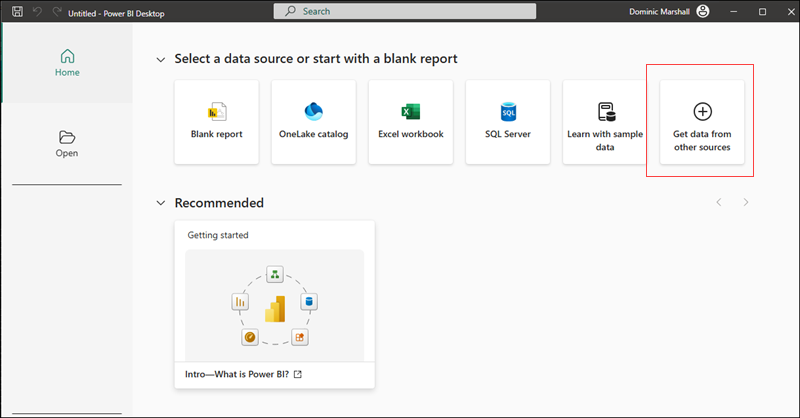
Task: Click the Getting started illustration thumbnail
Action: pyautogui.click(x=274, y=305)
